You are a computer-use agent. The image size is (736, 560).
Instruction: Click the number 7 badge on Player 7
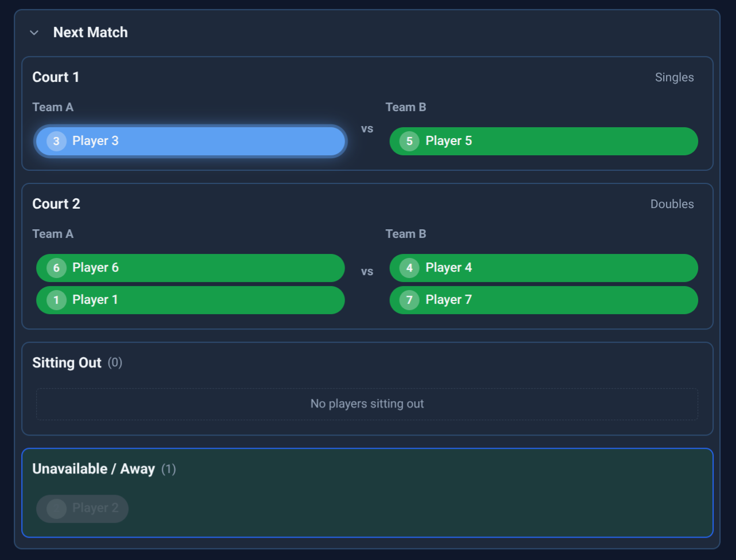click(x=408, y=300)
